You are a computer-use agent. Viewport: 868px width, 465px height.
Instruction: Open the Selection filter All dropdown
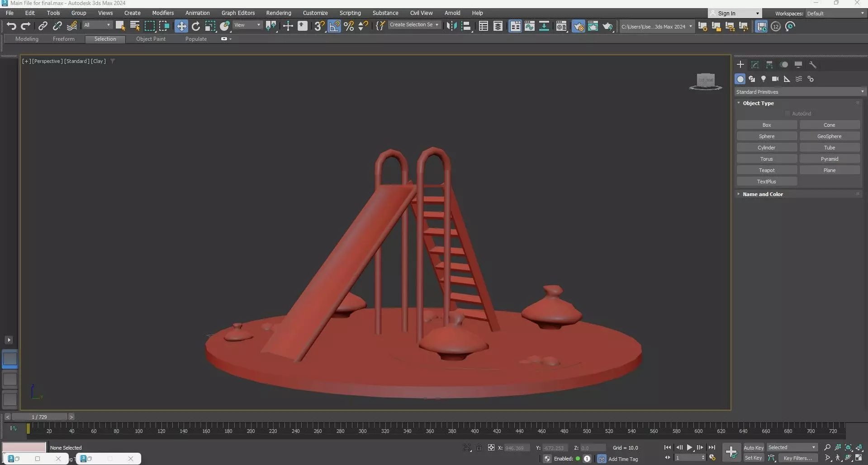point(97,25)
